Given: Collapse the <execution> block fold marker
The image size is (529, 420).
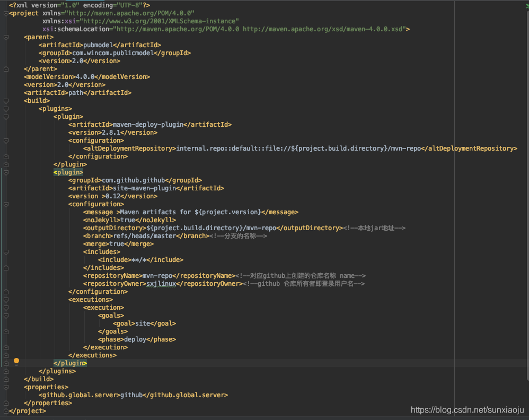Looking at the screenshot, I should pyautogui.click(x=6, y=308).
